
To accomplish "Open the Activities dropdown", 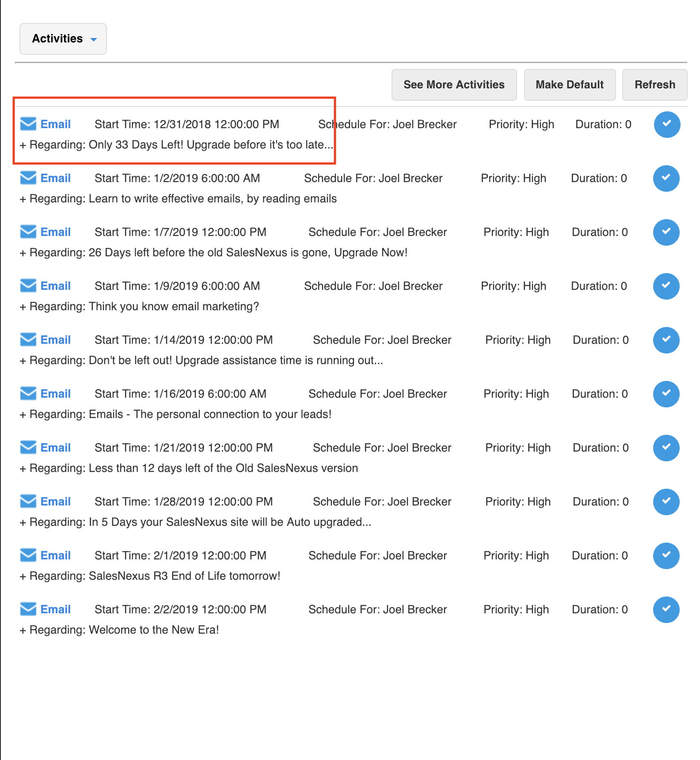I will (63, 39).
